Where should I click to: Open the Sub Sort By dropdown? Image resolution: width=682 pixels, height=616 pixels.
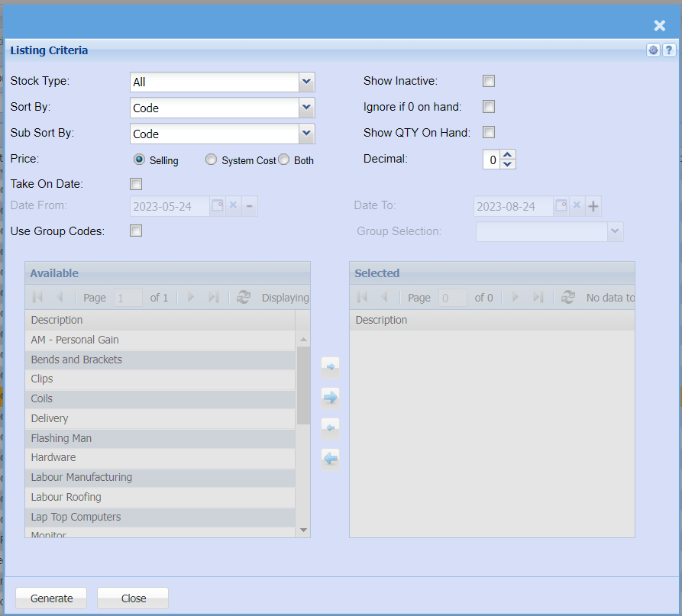[x=306, y=134]
